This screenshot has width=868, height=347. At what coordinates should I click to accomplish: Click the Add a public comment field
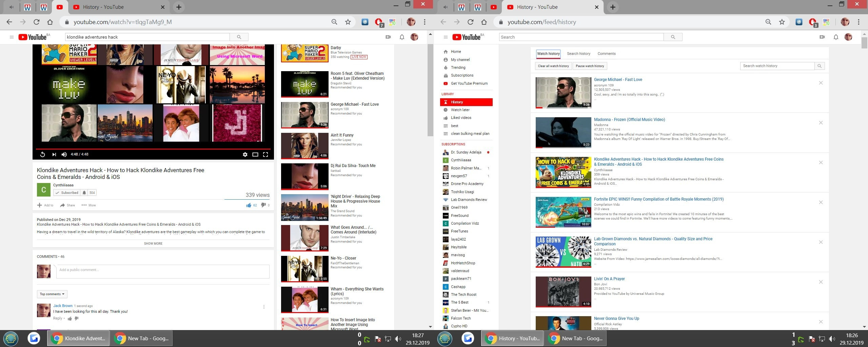tap(163, 271)
